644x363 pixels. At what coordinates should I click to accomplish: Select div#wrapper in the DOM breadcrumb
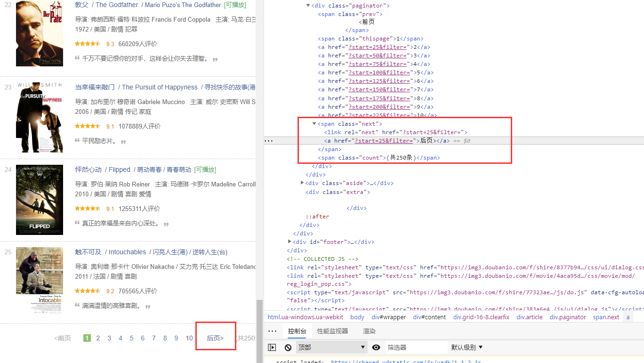(388, 317)
